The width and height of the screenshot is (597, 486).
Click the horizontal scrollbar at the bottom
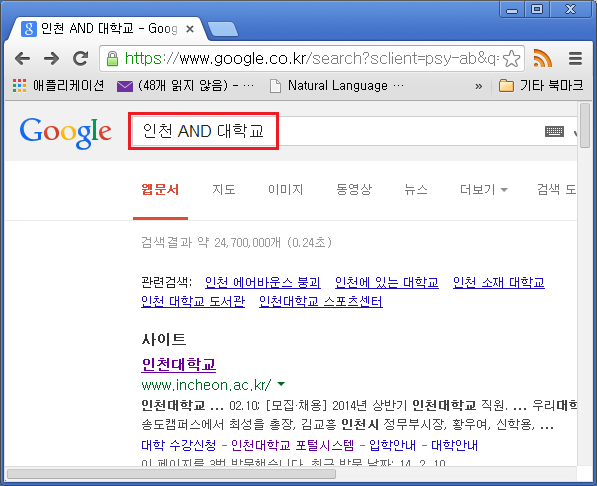(171, 474)
